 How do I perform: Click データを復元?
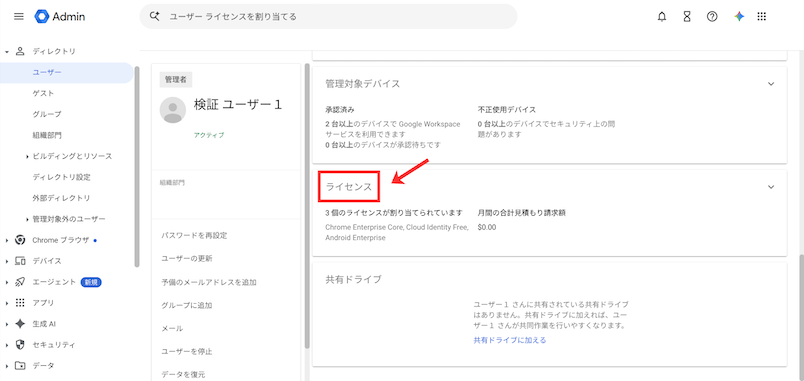point(183,374)
